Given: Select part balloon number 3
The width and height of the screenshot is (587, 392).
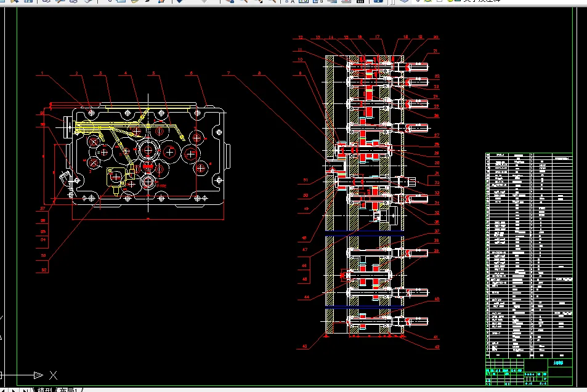Looking at the screenshot, I should pos(100,73).
